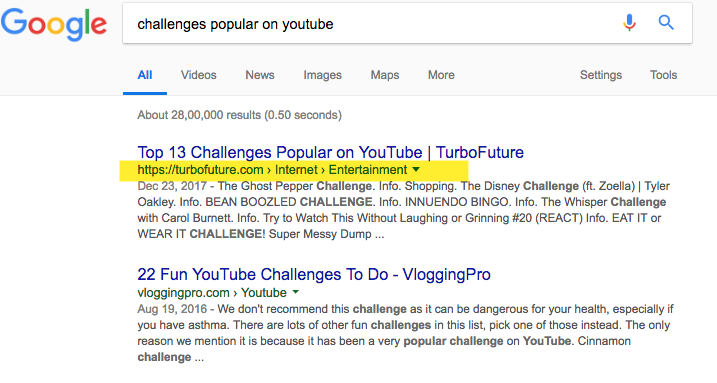The height and width of the screenshot is (383, 717).
Task: Click the microphone voice search icon
Action: coord(629,22)
